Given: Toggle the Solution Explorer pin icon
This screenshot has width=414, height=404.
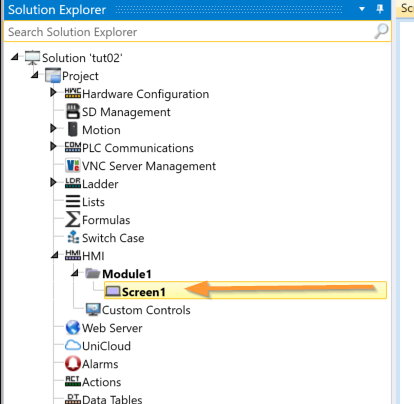Looking at the screenshot, I should click(380, 9).
